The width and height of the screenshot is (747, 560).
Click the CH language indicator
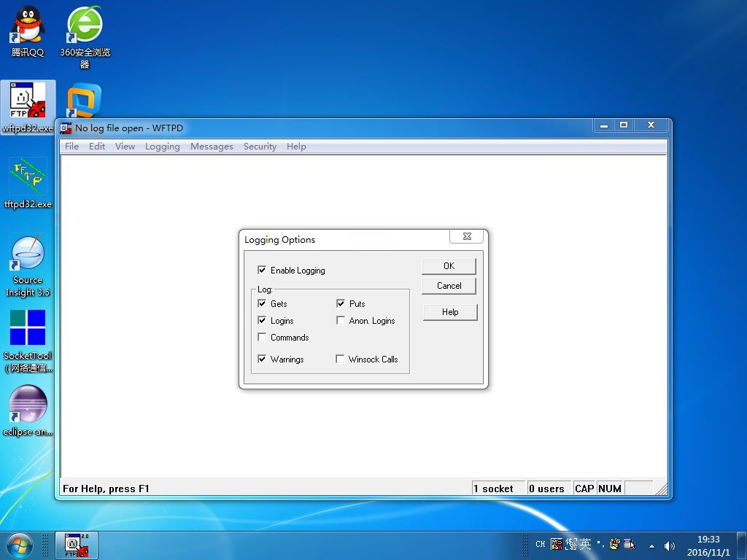pos(541,544)
